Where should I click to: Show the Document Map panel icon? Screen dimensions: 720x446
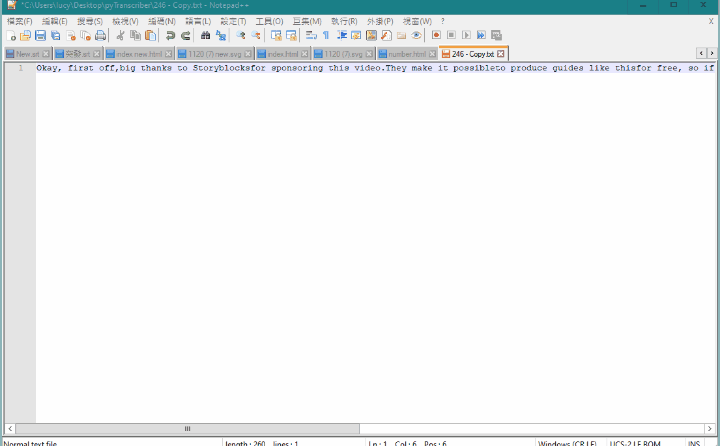(x=371, y=35)
